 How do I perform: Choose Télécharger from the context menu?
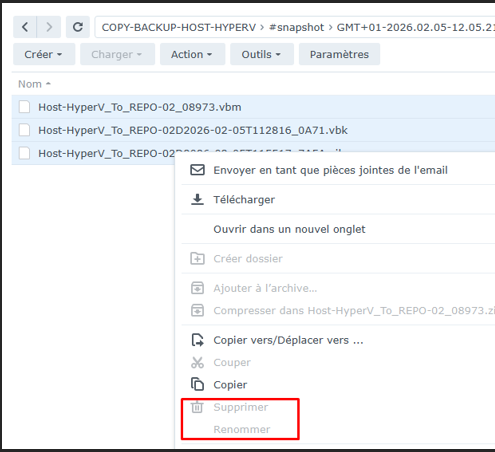pyautogui.click(x=244, y=200)
